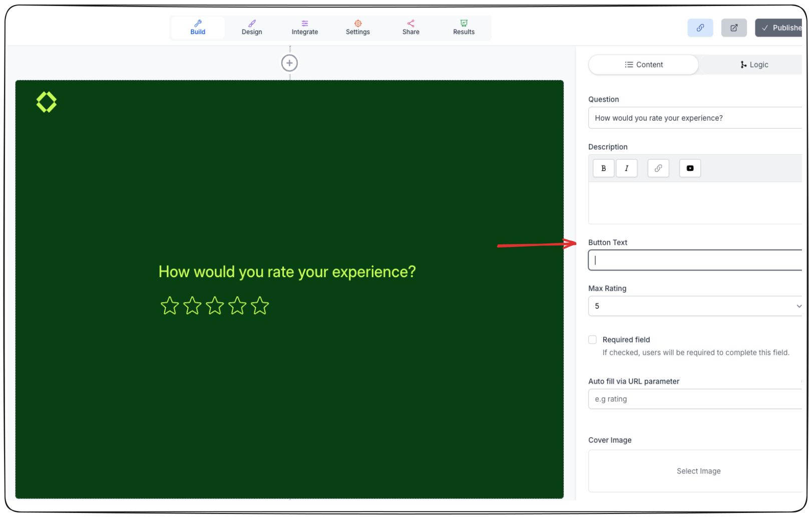Click the green diamond logo

[47, 102]
